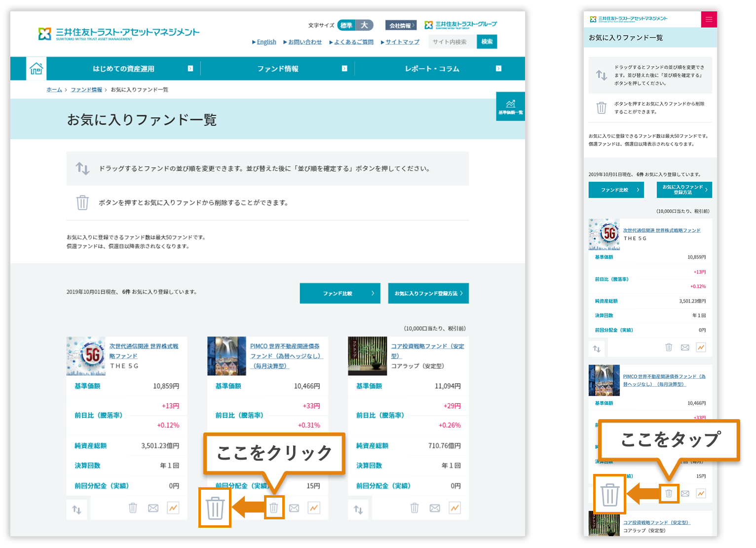This screenshot has width=756, height=548.
Task: Mobile view: chart icon under PIMCO fund
Action: [701, 493]
